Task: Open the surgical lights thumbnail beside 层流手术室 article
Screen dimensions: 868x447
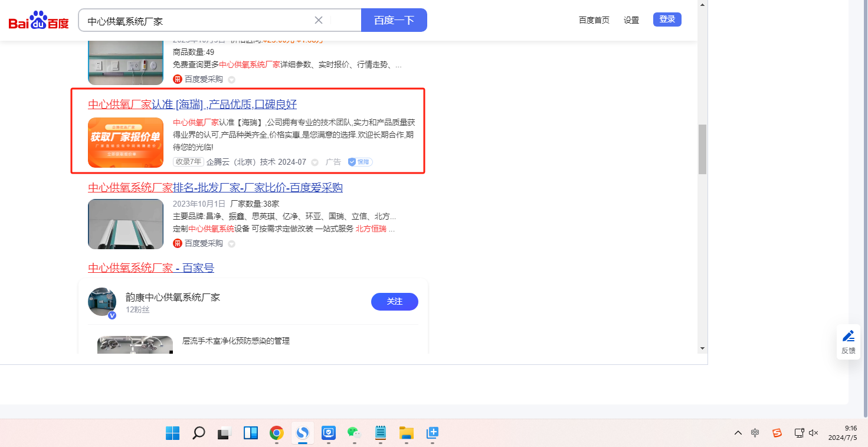Action: click(135, 345)
